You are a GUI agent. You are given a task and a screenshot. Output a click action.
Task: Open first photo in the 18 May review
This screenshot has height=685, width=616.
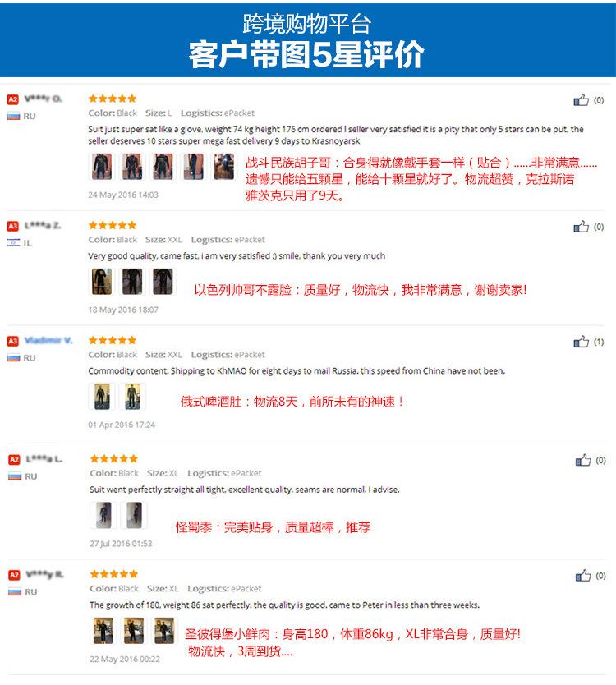[101, 282]
